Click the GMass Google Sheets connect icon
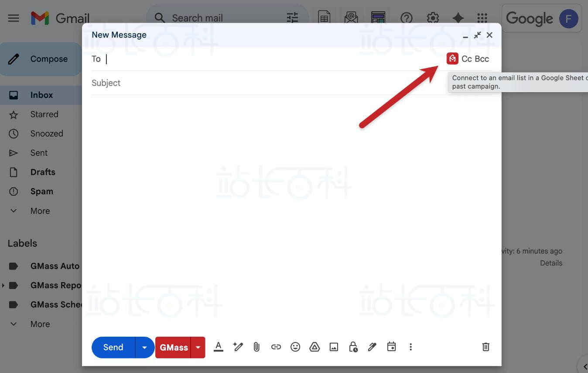The width and height of the screenshot is (588, 373). click(452, 59)
